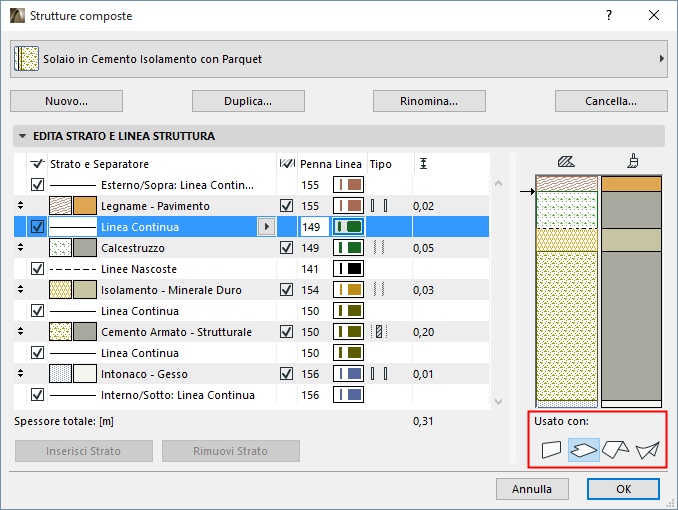
Task: Toggle the Linee Nascoste separator checkbox
Action: [x=38, y=269]
